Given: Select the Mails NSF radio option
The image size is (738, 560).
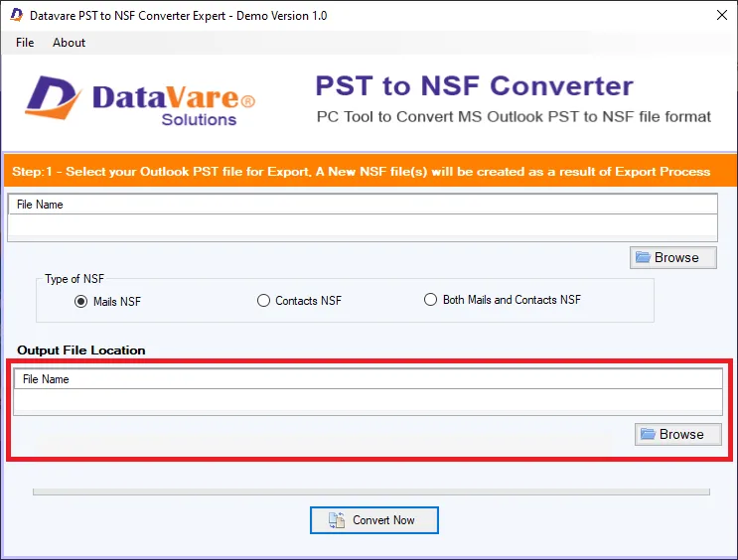Looking at the screenshot, I should point(107,301).
